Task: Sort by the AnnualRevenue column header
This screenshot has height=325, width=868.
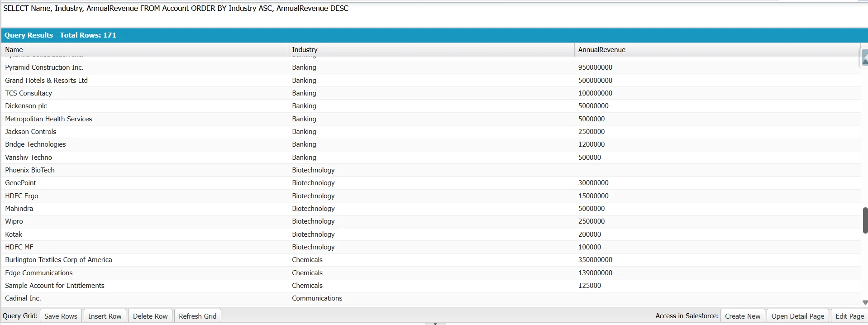Action: (x=717, y=50)
